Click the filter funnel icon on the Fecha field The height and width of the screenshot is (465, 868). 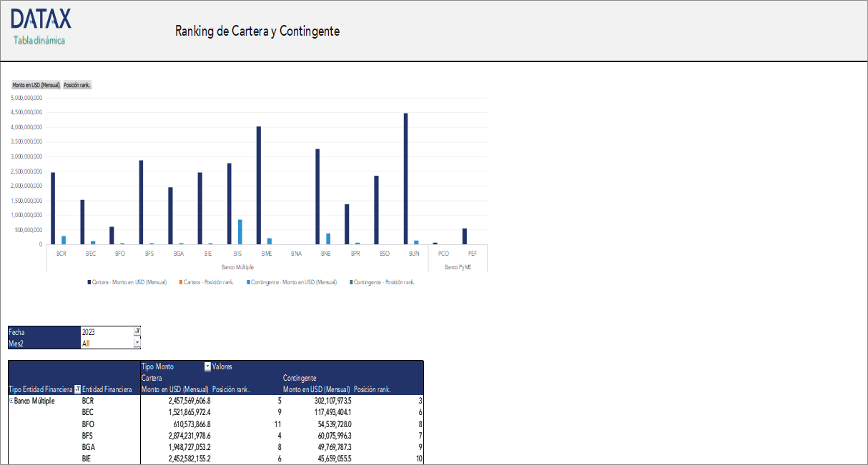(137, 331)
